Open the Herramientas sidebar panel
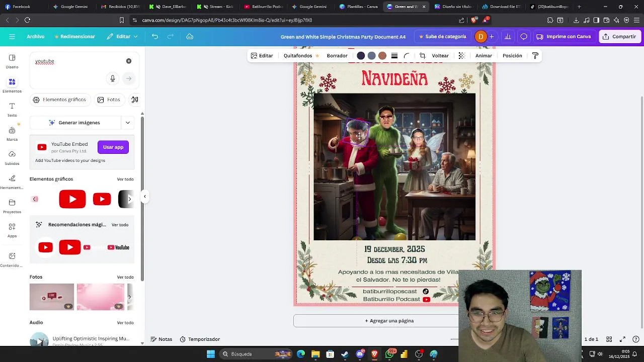The image size is (644, 362). point(12,182)
